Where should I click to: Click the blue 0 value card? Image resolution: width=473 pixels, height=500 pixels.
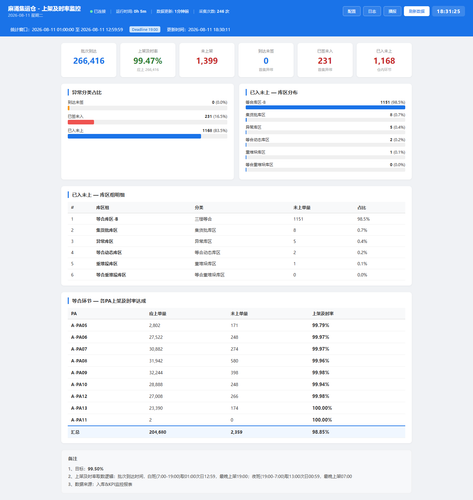(266, 60)
